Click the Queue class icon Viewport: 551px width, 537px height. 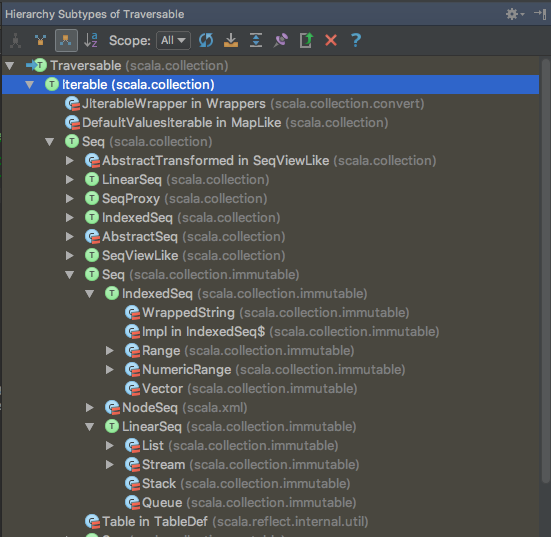point(132,503)
